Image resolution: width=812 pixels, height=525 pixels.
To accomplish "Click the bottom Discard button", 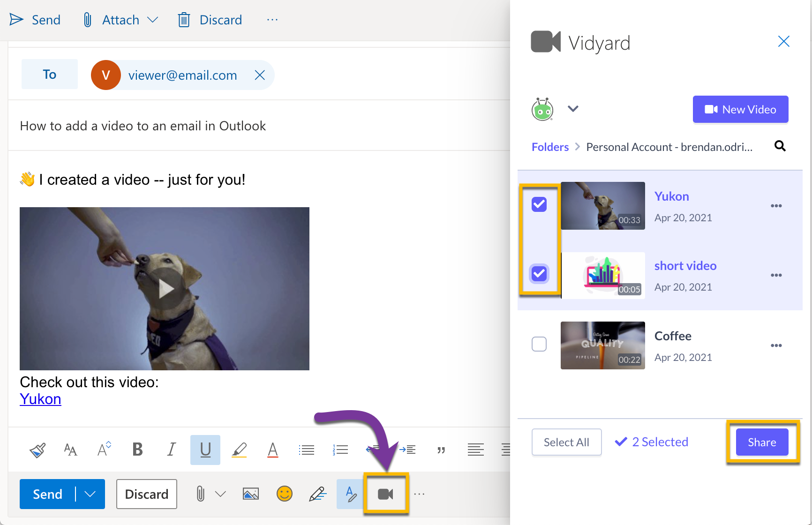I will point(147,494).
